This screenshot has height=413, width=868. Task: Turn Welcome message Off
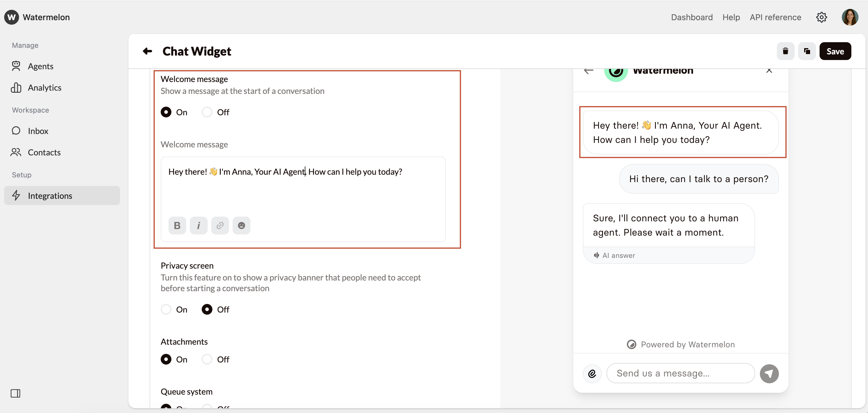point(207,112)
